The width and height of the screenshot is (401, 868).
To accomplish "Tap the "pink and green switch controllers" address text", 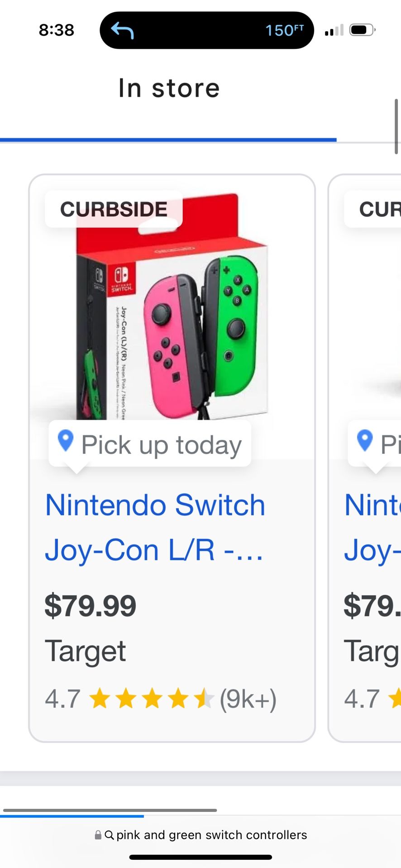I will (211, 835).
